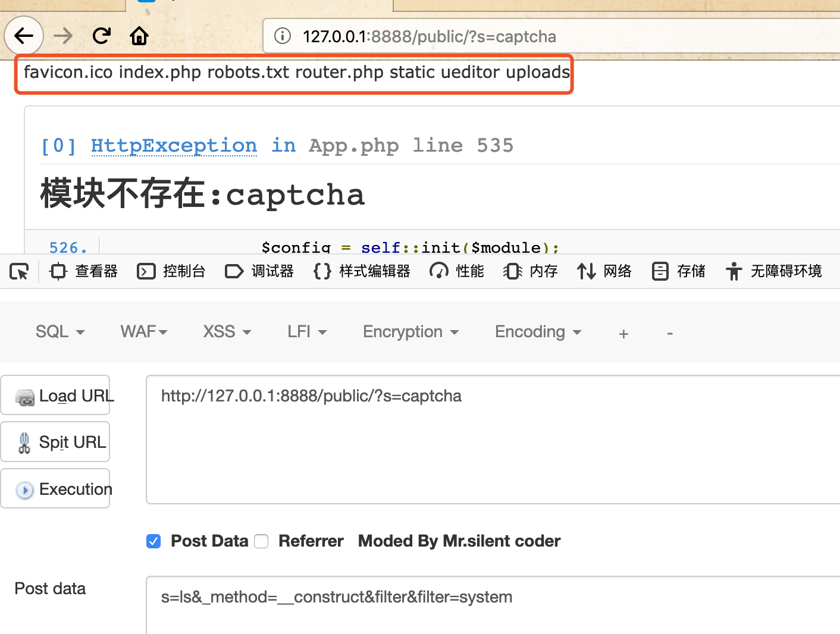Click into the HackBar URL text area
Screen dimensions: 840x634
click(x=493, y=440)
